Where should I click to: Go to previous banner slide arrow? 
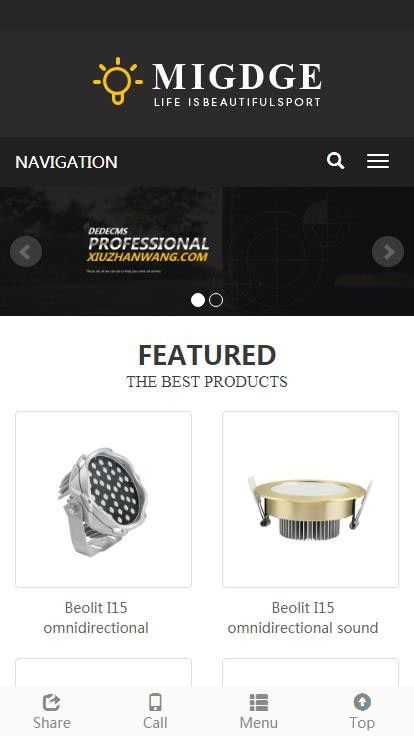point(26,252)
